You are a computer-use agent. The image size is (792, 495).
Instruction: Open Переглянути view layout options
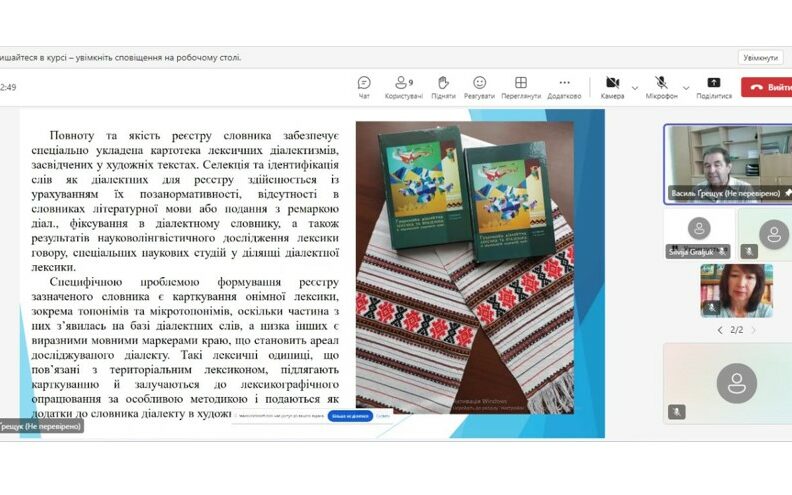tap(521, 86)
